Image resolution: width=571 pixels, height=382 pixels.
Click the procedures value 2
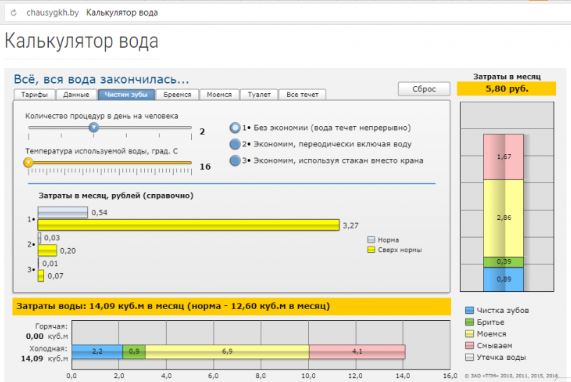click(202, 131)
